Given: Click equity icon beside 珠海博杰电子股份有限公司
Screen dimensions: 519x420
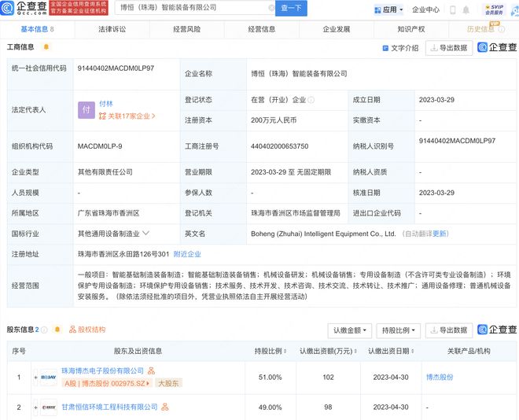Looking at the screenshot, I should 151,370.
